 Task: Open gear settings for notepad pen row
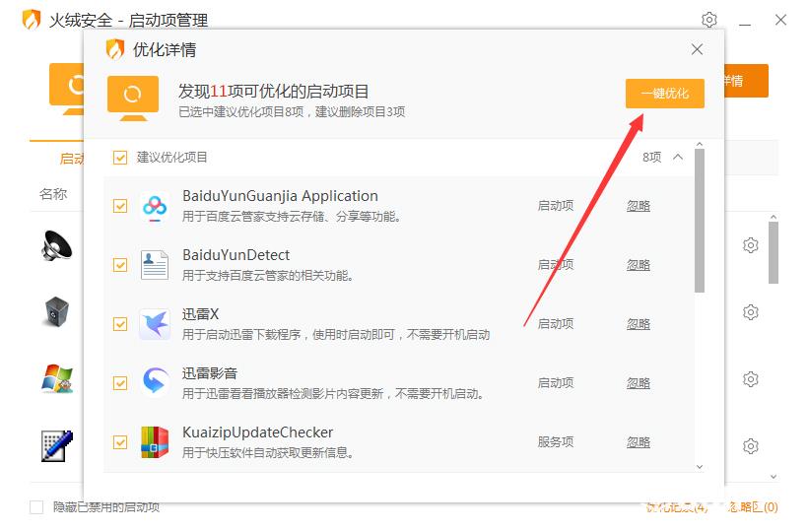pyautogui.click(x=750, y=446)
